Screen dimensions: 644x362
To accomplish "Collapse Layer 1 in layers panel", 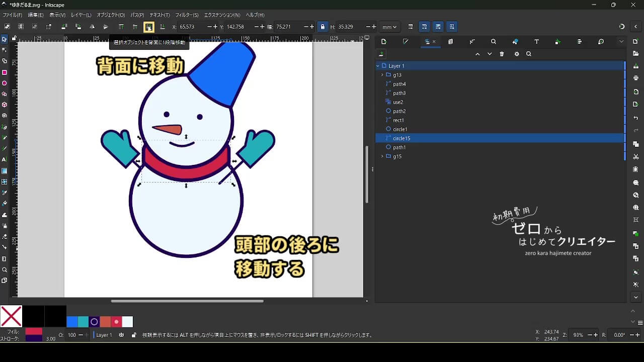I will click(x=378, y=66).
